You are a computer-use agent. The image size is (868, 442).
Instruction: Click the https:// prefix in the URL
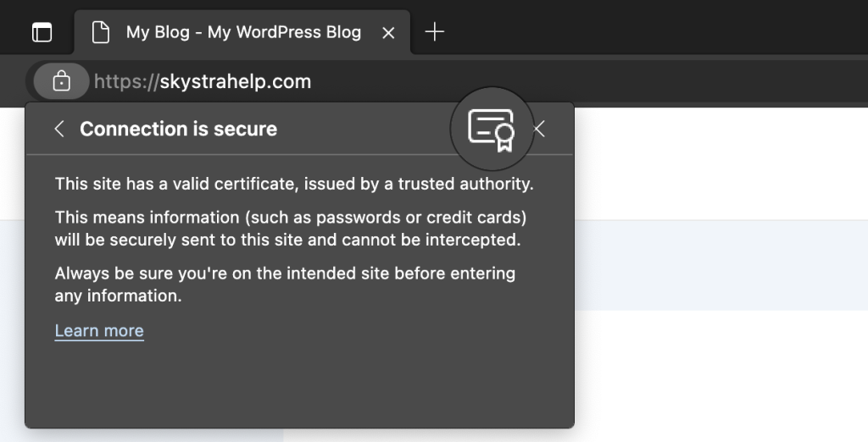tap(125, 81)
